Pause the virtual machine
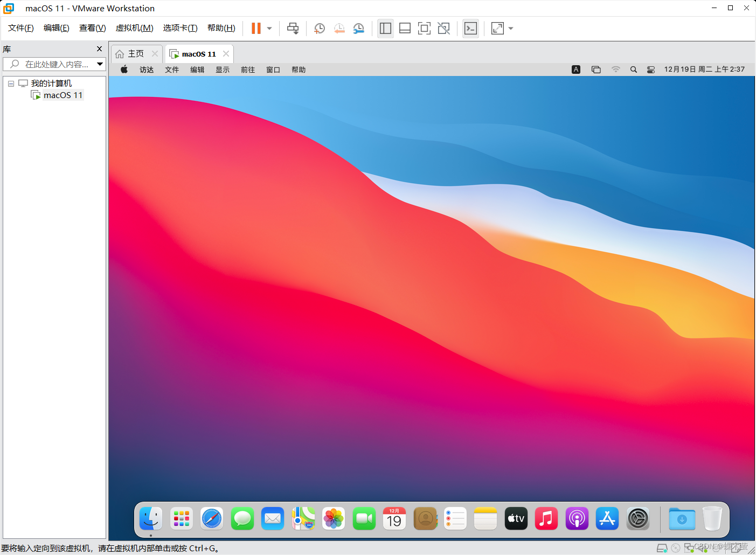Viewport: 756px width, 555px height. click(256, 29)
